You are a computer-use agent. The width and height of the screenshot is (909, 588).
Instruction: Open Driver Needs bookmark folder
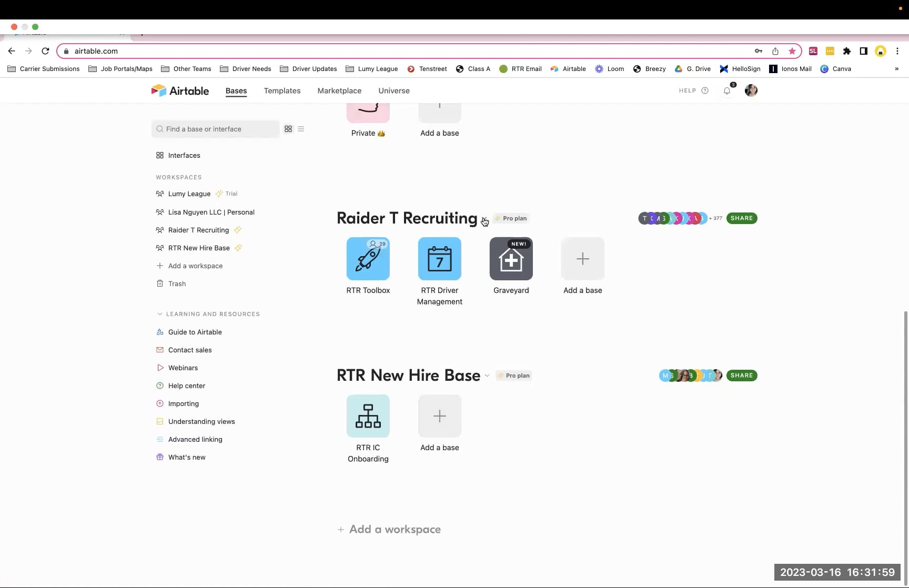coord(246,69)
